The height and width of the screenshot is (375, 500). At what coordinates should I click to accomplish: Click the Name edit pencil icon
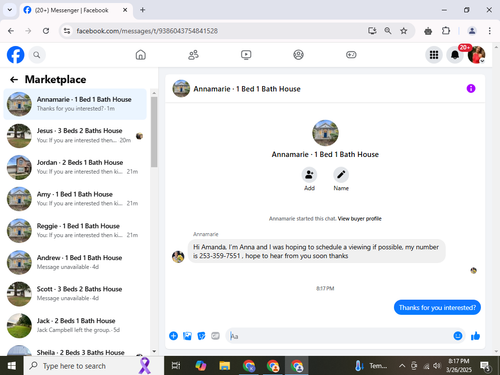tap(341, 174)
